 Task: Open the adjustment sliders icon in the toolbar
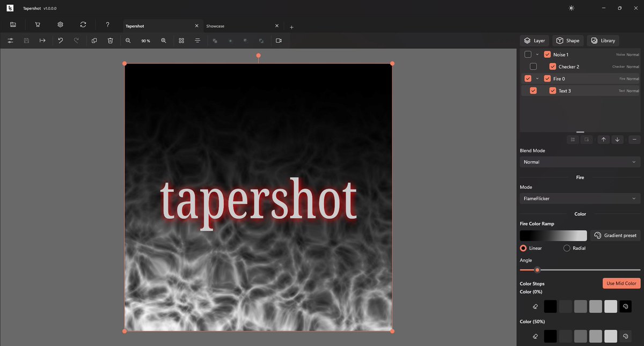pos(10,41)
